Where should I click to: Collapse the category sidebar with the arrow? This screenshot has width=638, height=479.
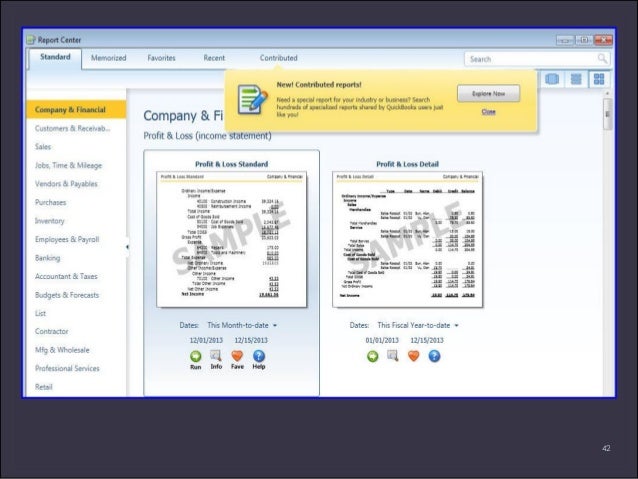(x=127, y=247)
